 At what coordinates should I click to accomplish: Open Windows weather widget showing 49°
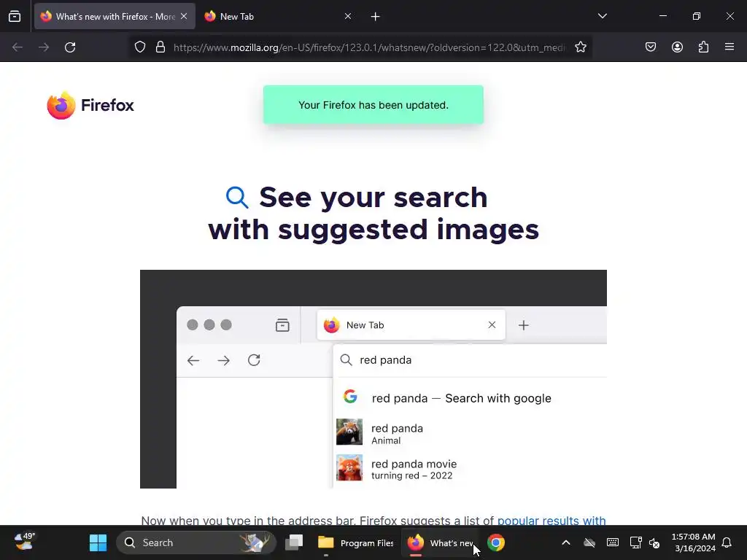[24, 542]
